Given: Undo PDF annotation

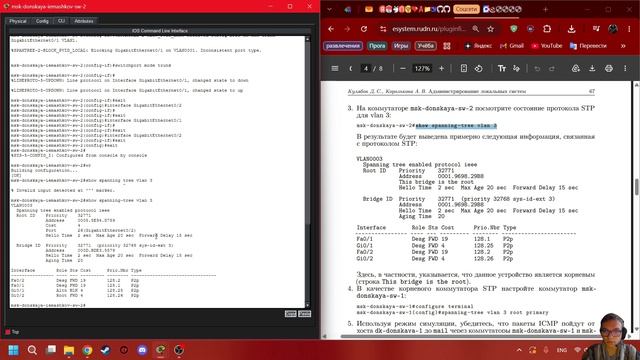Looking at the screenshot, I should [x=537, y=69].
